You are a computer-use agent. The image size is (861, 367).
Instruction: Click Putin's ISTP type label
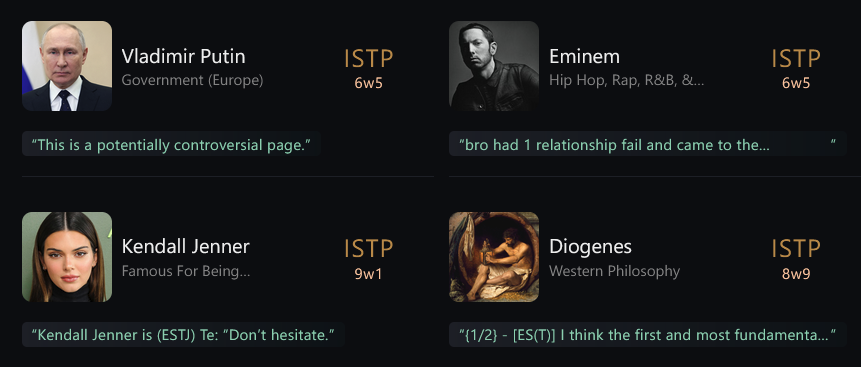point(368,59)
